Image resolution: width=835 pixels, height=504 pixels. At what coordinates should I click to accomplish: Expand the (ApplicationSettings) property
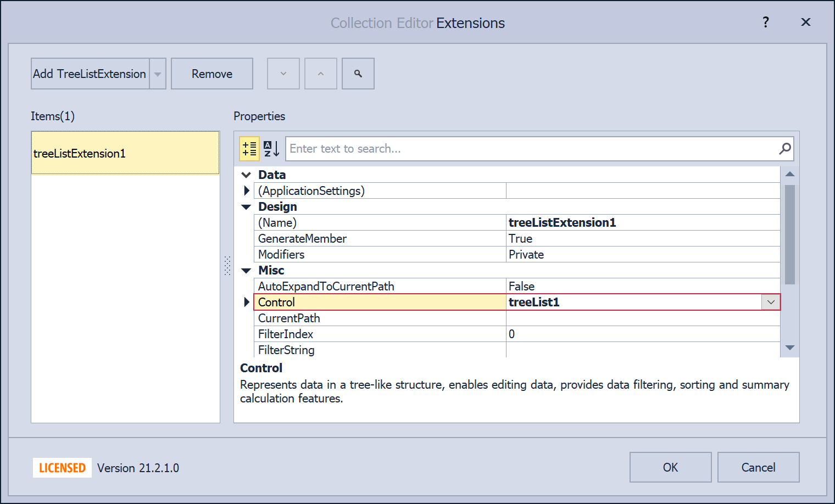247,191
